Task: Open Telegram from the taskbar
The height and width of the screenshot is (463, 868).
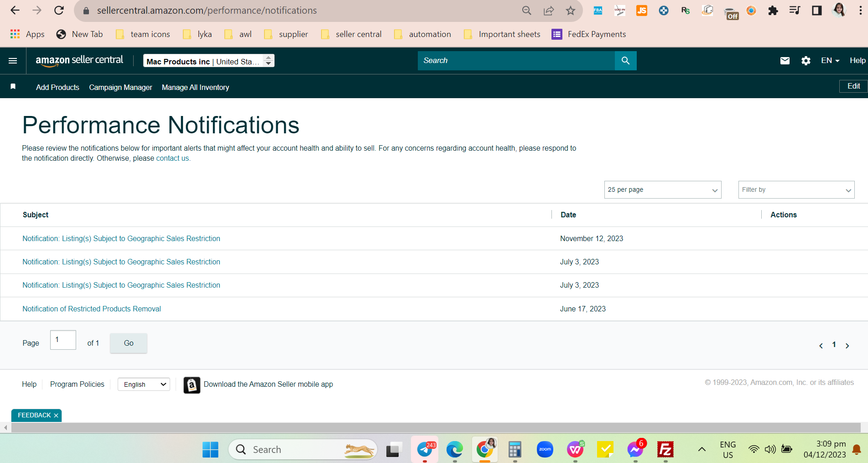Action: (425, 450)
